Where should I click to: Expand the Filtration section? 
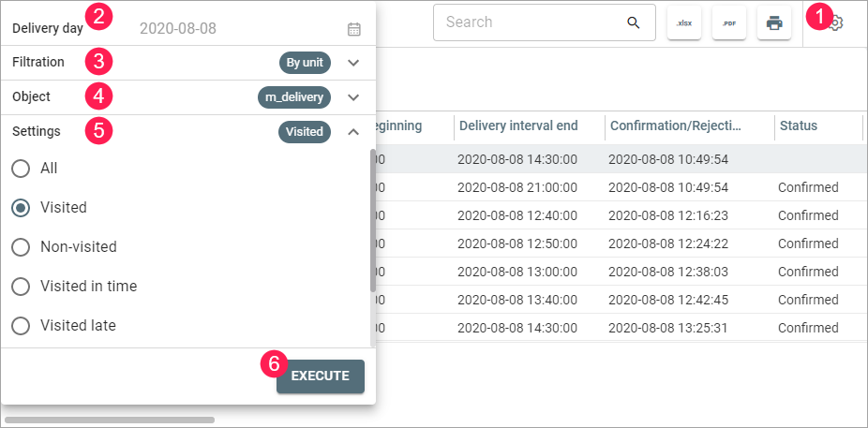point(353,63)
